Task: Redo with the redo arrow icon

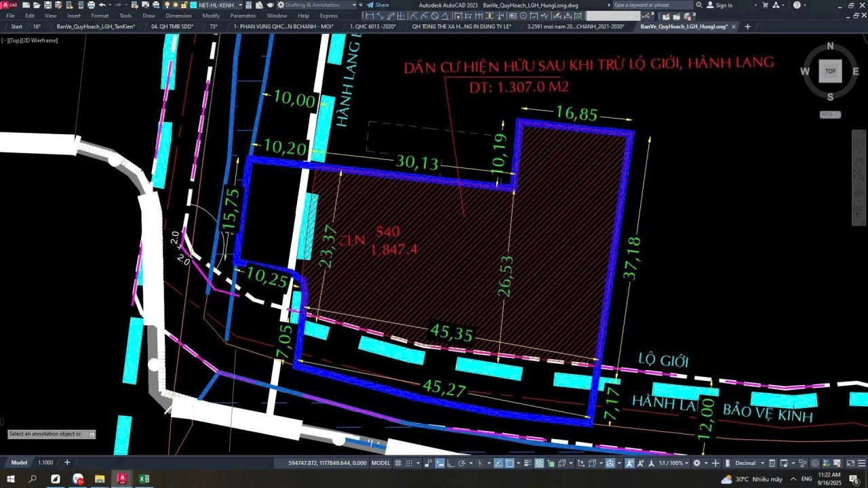Action: click(x=118, y=5)
